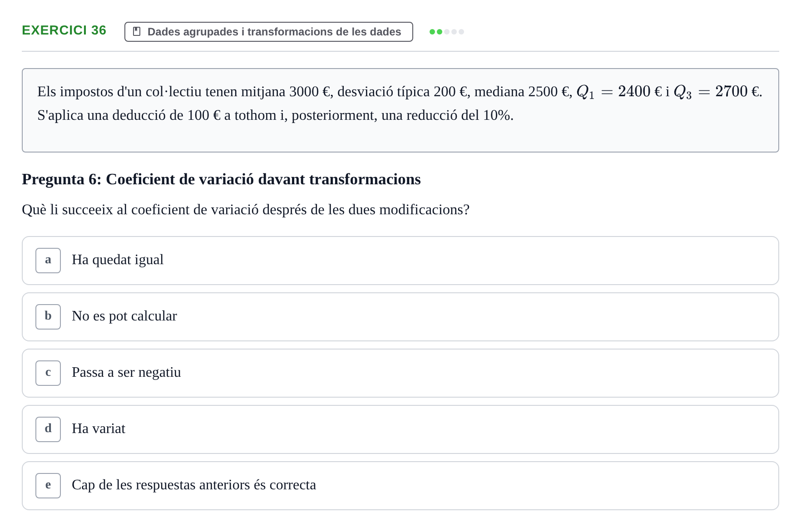Click the EXERCICI 36 heading

[64, 30]
